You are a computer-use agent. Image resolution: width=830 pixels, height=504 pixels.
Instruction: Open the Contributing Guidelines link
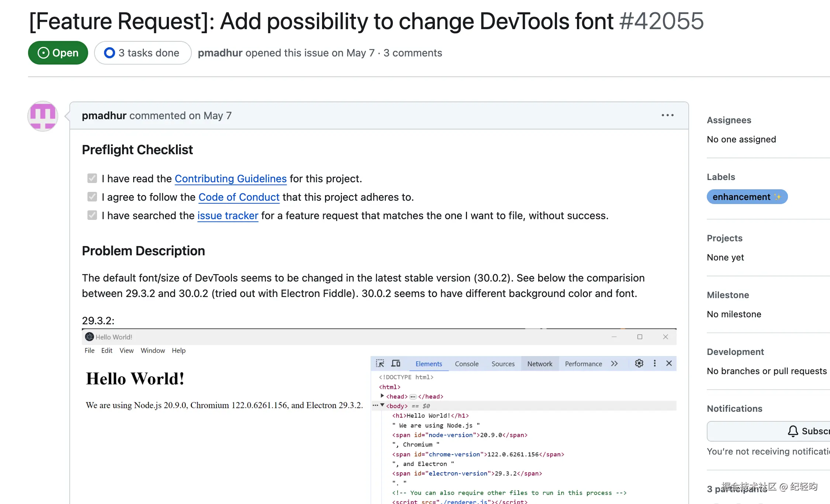(231, 179)
